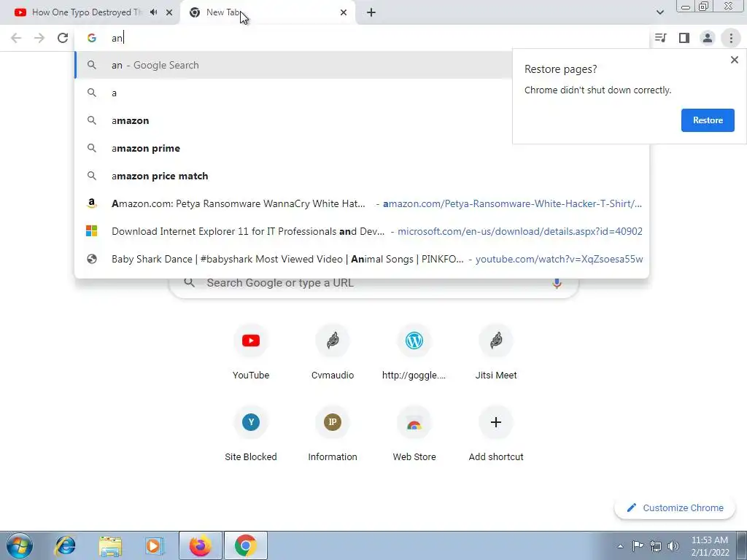Close the 'How One Typo Destroyed' tab
The width and height of the screenshot is (747, 560).
click(x=169, y=12)
